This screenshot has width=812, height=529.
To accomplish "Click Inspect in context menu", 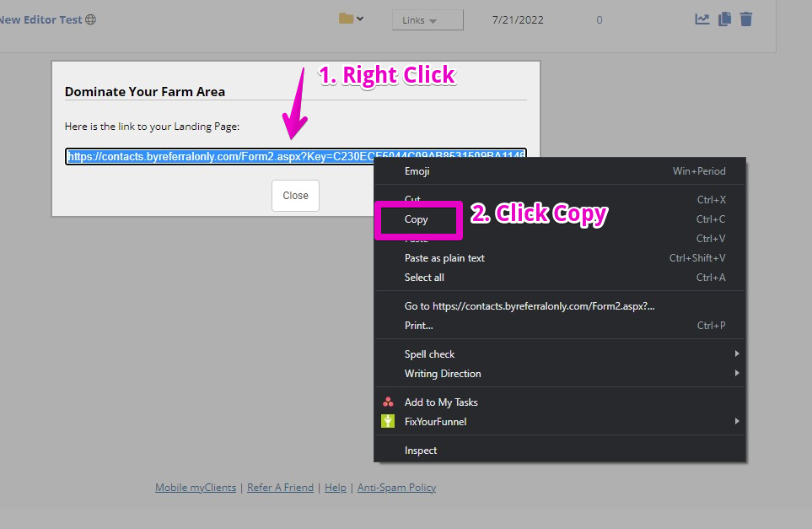I will pyautogui.click(x=421, y=451).
